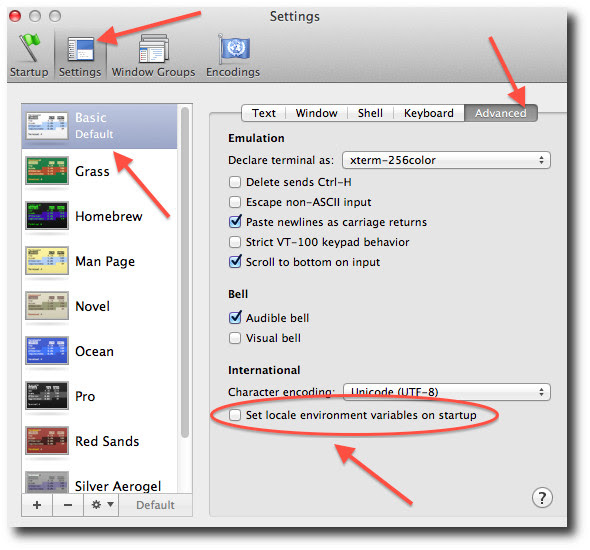Disable Audible bell checkbox
Screen dimensions: 590x550
(x=235, y=318)
